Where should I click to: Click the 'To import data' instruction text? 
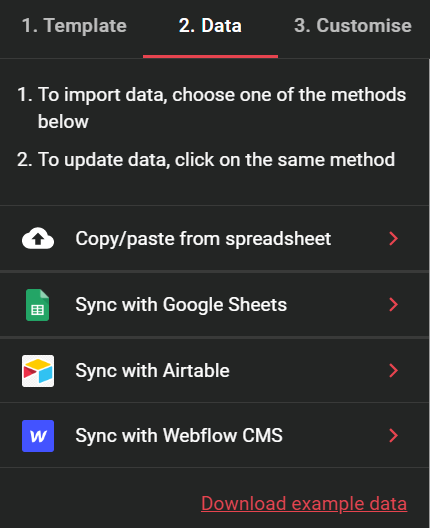pos(211,108)
